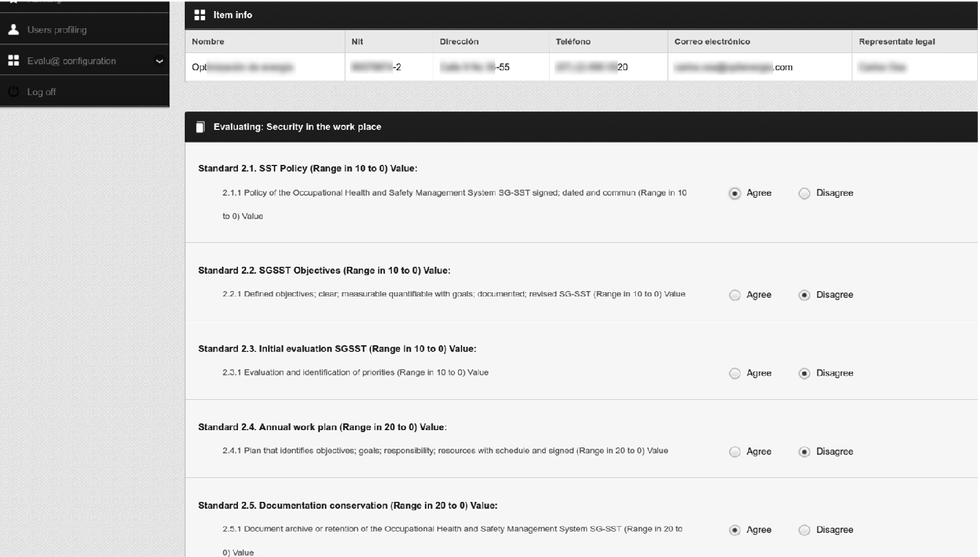Select Disagree for 2.2.1 Defined objectives
This screenshot has width=980, height=557.
click(804, 295)
